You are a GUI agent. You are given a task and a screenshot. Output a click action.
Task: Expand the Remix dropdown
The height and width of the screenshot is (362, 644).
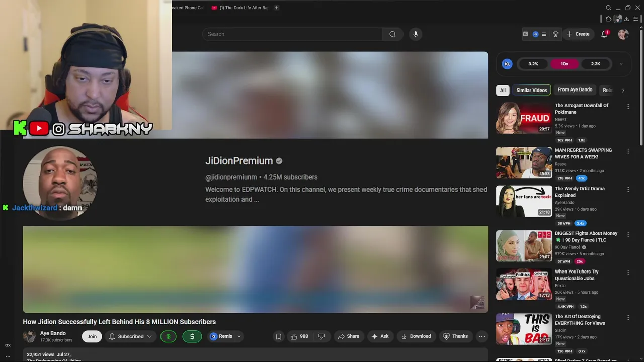pyautogui.click(x=239, y=336)
